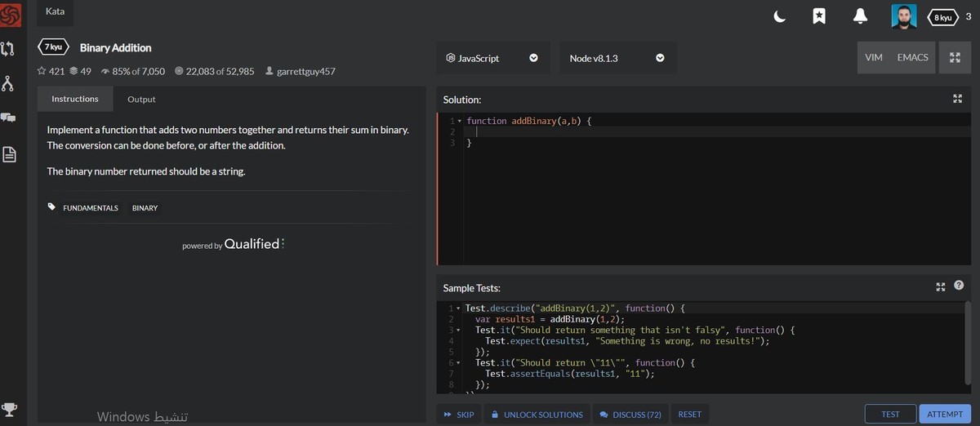Click the ATTEMPT button
The image size is (980, 426).
pyautogui.click(x=945, y=415)
